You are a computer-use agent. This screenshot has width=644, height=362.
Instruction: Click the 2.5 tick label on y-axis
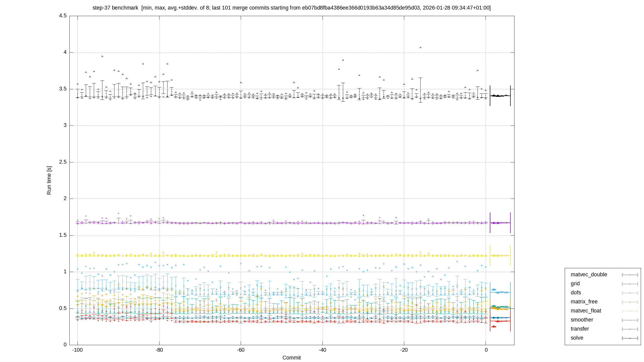(x=63, y=162)
